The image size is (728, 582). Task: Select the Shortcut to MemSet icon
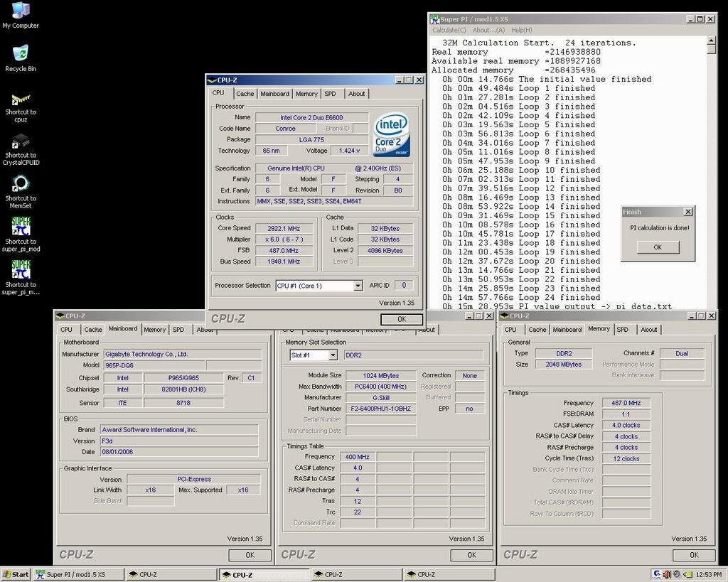(21, 192)
